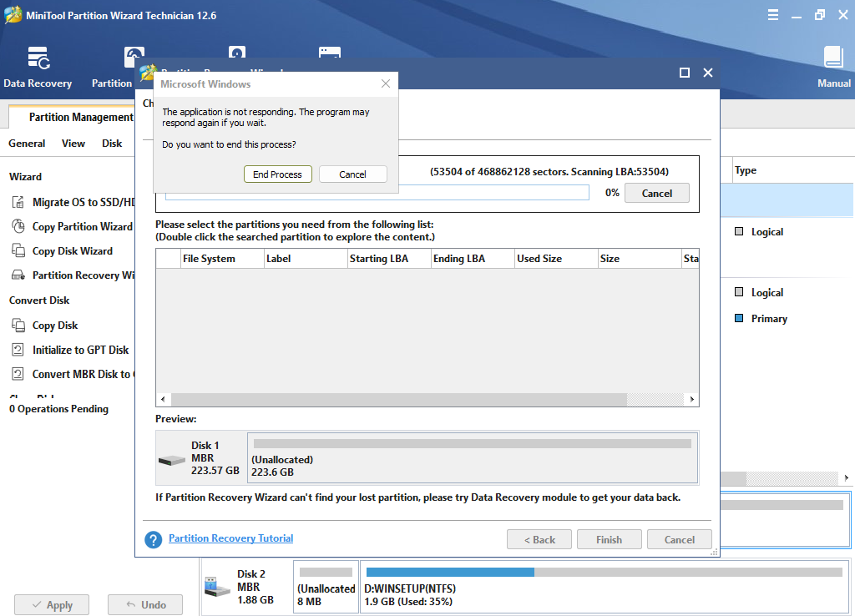The height and width of the screenshot is (616, 855).
Task: Choose Copy Disk under Convert Disk
Action: (x=45, y=326)
